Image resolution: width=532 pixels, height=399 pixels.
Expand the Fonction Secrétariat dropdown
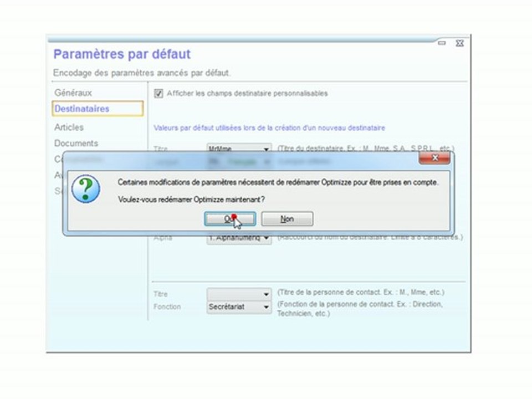tap(267, 306)
